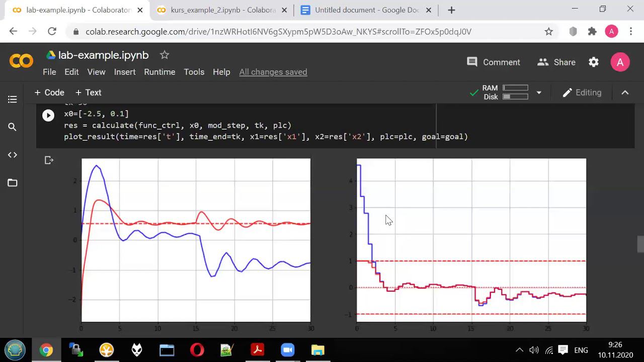Open the Help menu

point(221,72)
